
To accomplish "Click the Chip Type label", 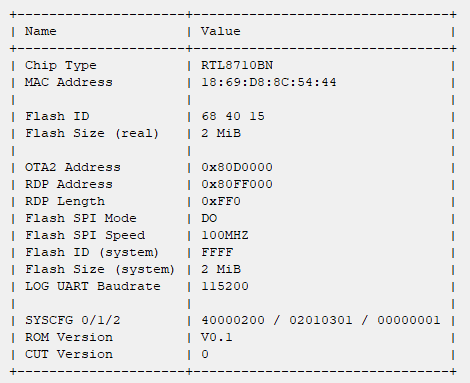I will [61, 65].
